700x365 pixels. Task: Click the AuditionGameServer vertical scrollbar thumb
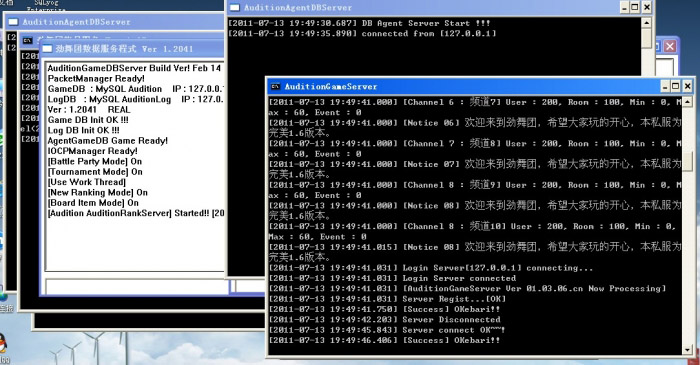tap(688, 161)
